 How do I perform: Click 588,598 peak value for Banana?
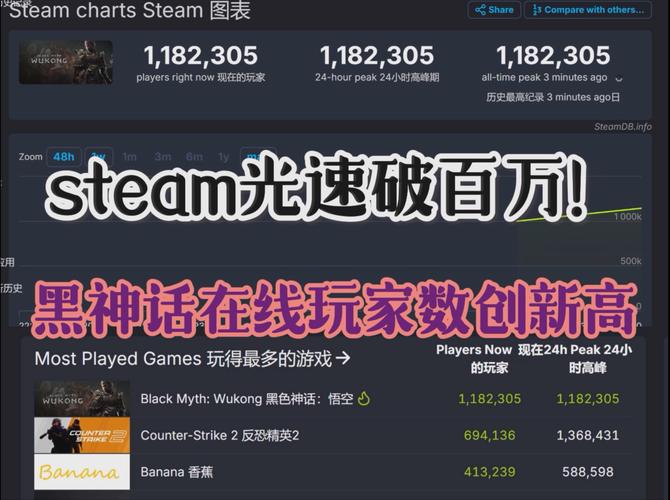[588, 472]
